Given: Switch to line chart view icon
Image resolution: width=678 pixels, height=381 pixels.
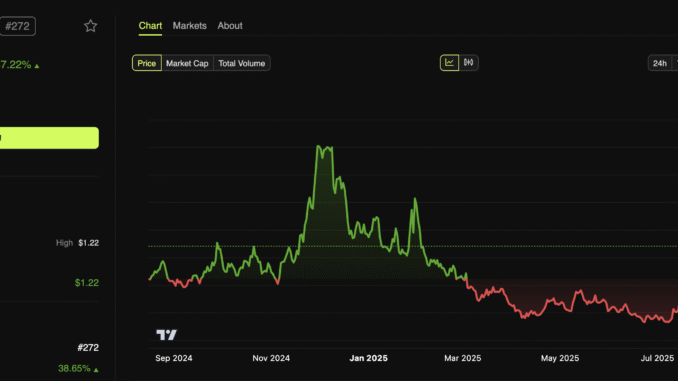Looking at the screenshot, I should [x=449, y=63].
